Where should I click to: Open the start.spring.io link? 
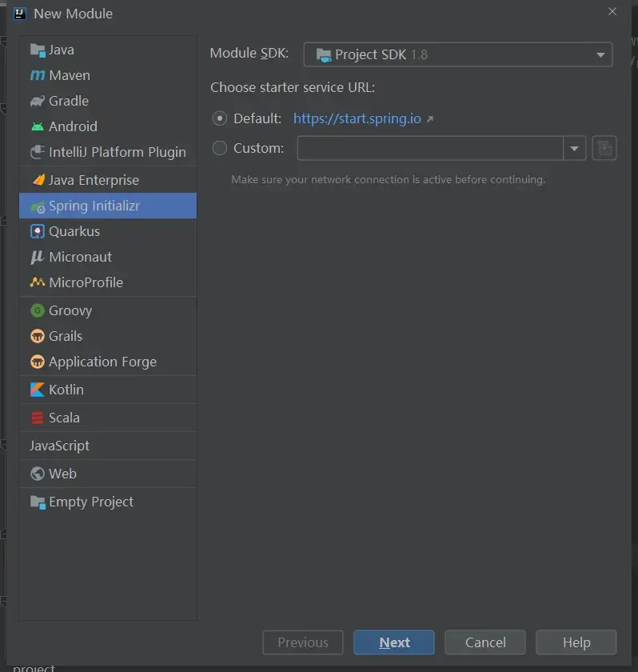point(357,118)
